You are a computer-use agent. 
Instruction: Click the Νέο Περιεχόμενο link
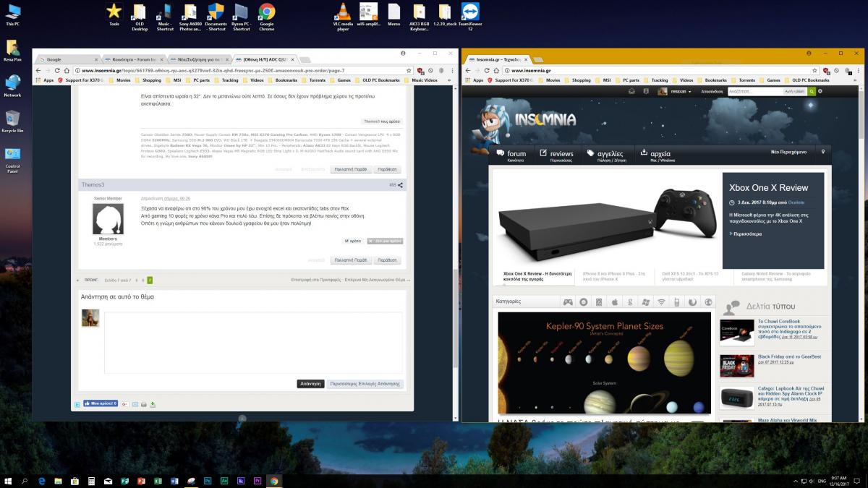point(788,153)
